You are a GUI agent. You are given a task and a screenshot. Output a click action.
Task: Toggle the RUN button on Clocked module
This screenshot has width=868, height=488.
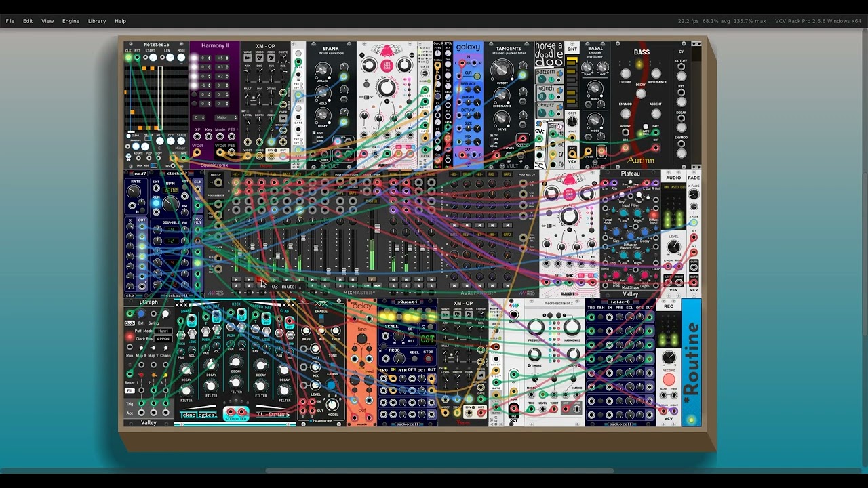point(156,203)
